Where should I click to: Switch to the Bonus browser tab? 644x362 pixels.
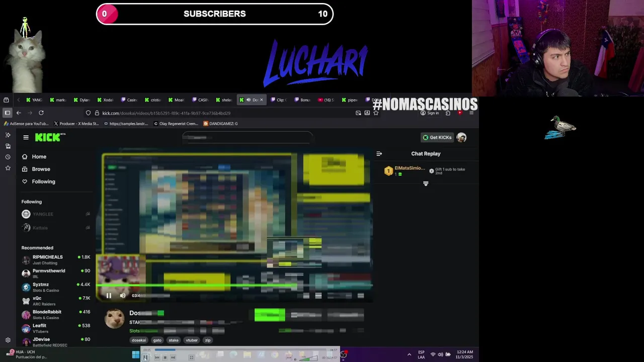pos(303,100)
